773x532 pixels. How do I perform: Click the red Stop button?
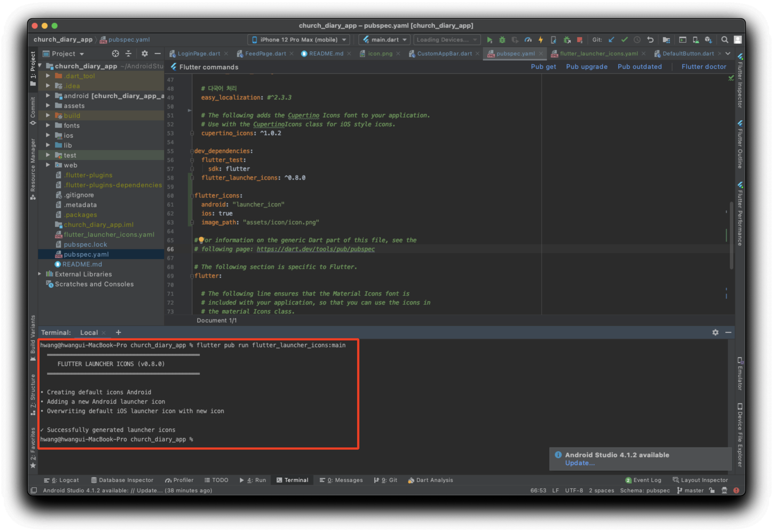pos(580,40)
